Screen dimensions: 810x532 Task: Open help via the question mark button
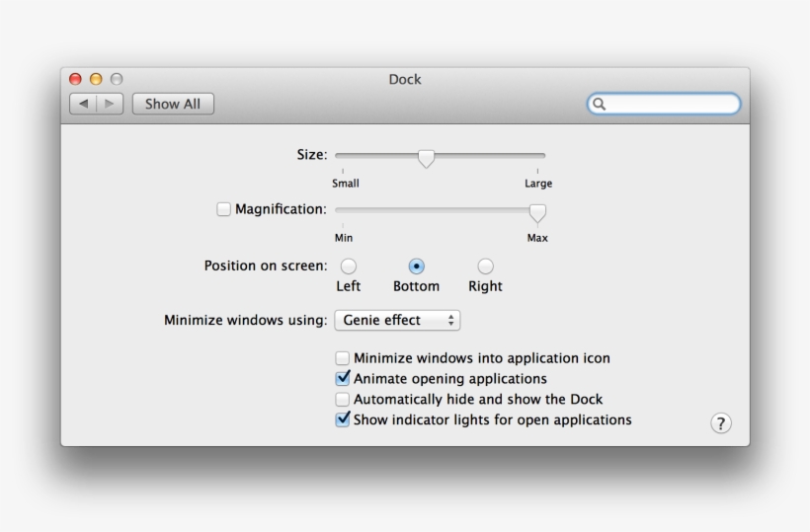click(721, 423)
